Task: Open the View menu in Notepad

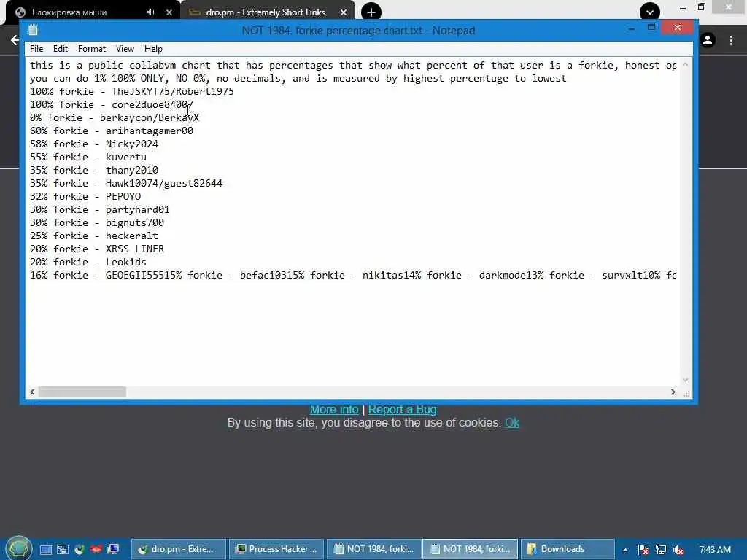Action: point(125,49)
